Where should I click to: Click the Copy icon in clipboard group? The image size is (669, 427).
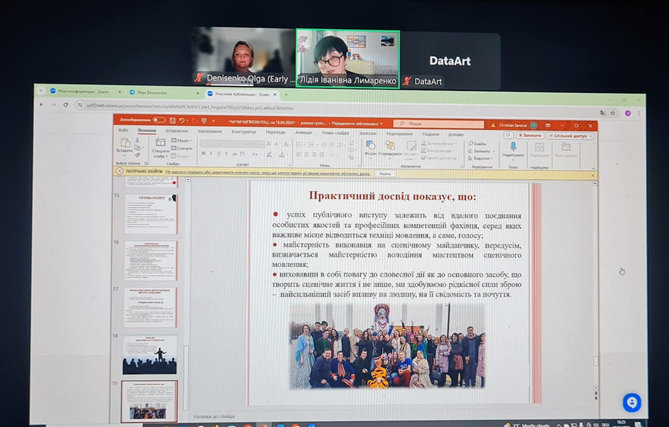137,148
